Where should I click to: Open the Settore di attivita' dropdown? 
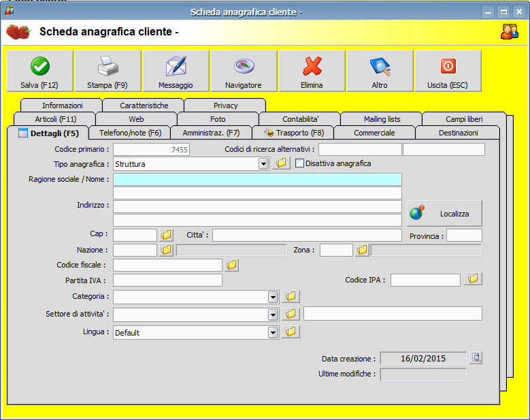tap(273, 314)
